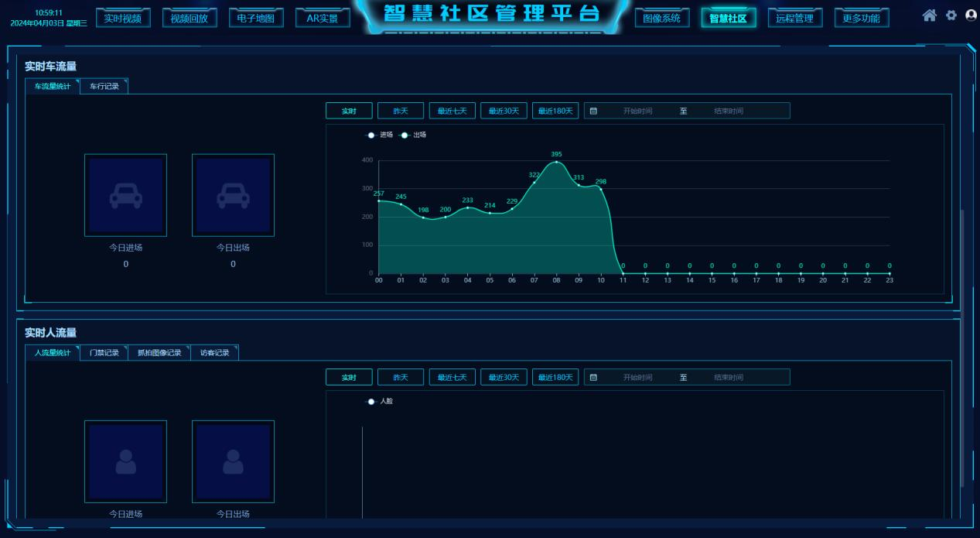Image resolution: width=980 pixels, height=538 pixels.
Task: Go to the home page icon
Action: click(x=929, y=15)
